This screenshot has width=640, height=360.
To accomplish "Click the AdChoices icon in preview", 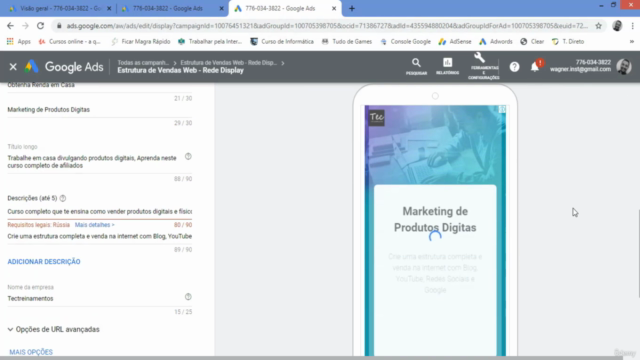I will click(502, 109).
